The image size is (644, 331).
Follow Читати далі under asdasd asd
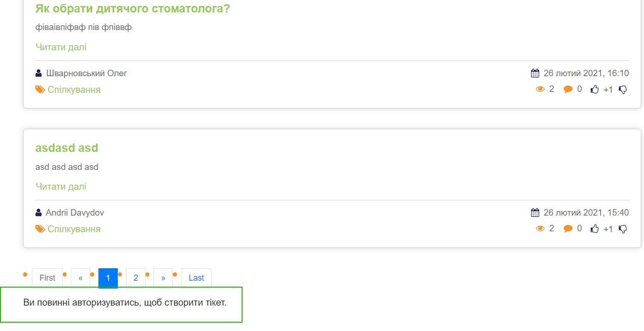coord(61,187)
